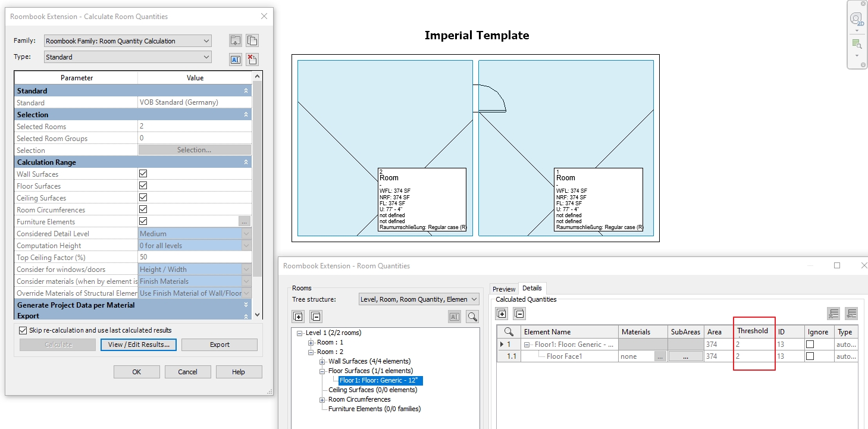Click the 2D view icon in the Revit toolbar
Image resolution: width=868 pixels, height=429 pixels.
(856, 19)
